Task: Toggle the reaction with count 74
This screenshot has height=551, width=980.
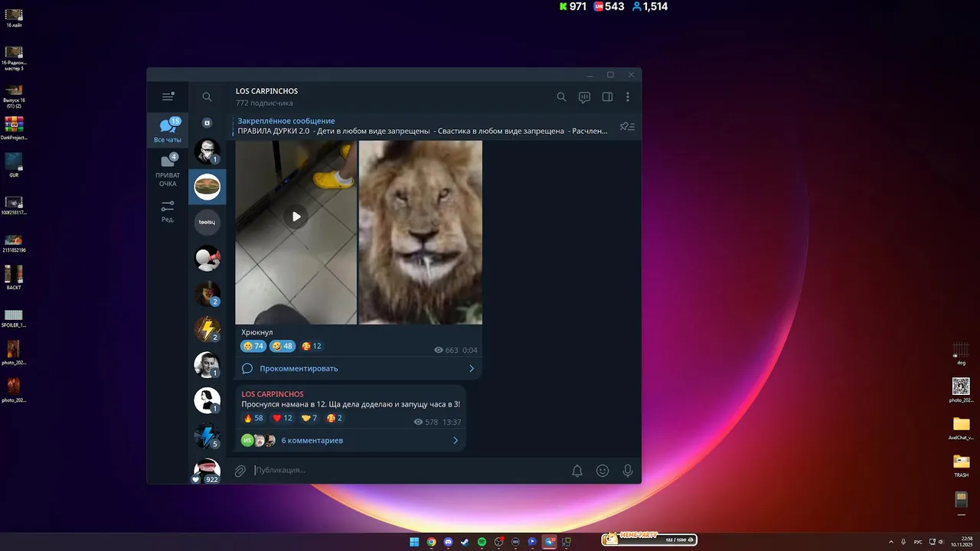Action: tap(253, 346)
